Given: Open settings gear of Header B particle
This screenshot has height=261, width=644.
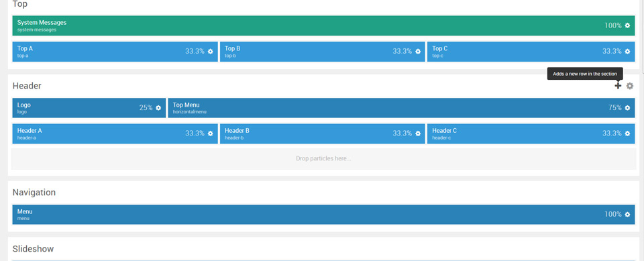Looking at the screenshot, I should point(418,134).
